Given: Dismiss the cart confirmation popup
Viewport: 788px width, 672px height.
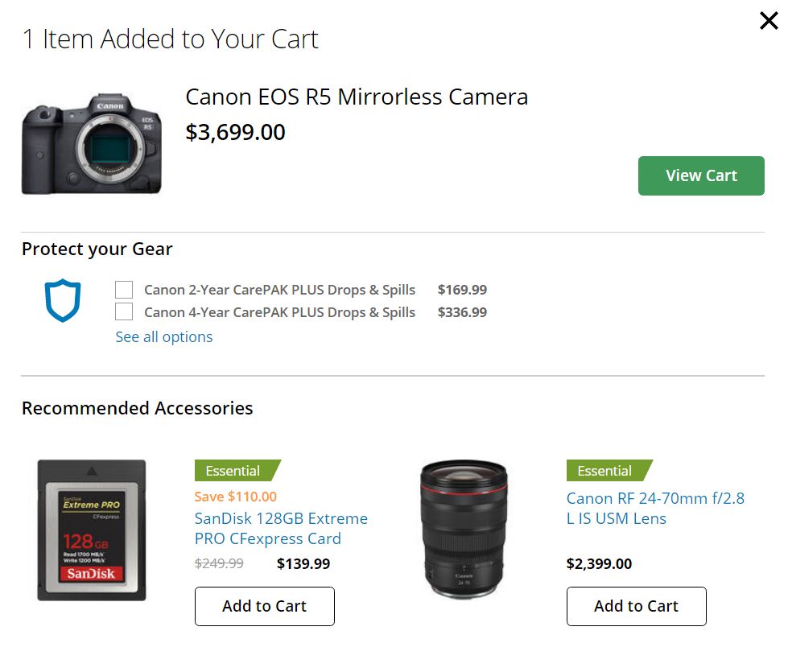Looking at the screenshot, I should 768,21.
